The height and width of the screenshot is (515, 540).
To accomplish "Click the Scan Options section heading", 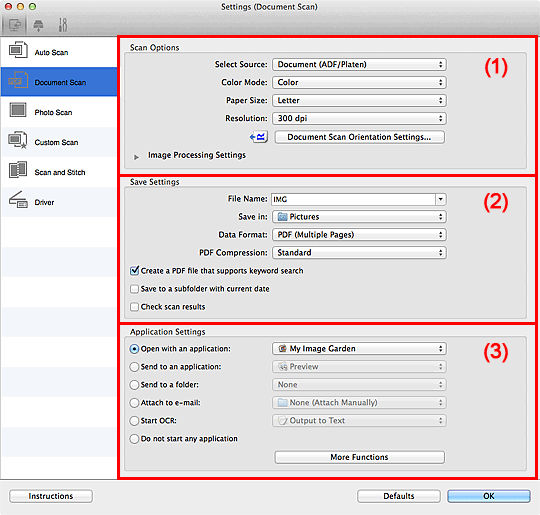I will (154, 48).
